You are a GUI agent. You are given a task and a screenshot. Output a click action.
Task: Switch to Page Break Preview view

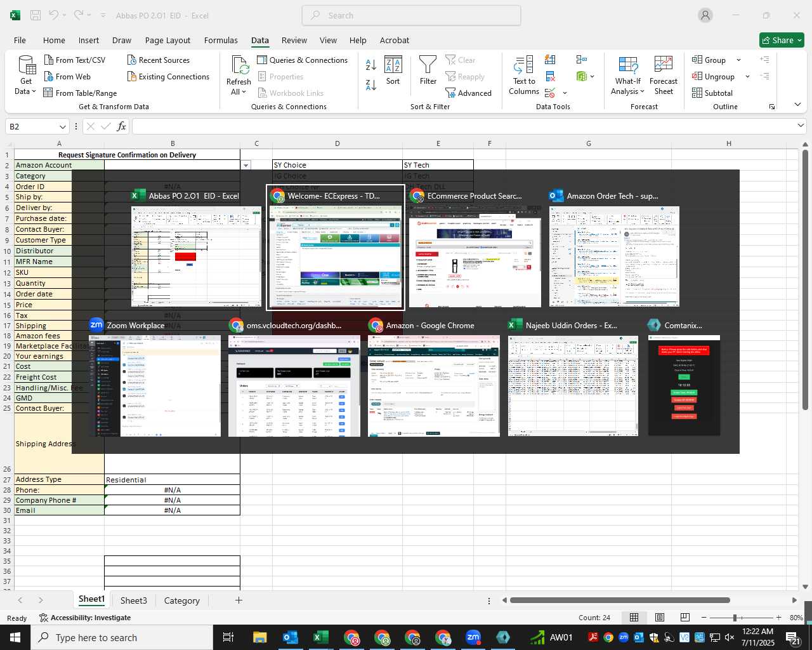click(x=684, y=617)
